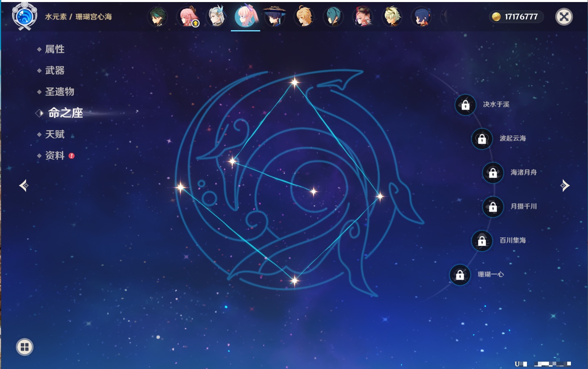Viewport: 588px width, 369px height.
Task: Click the title text 水元素 / 珊瑚宫心海
Action: pyautogui.click(x=78, y=17)
